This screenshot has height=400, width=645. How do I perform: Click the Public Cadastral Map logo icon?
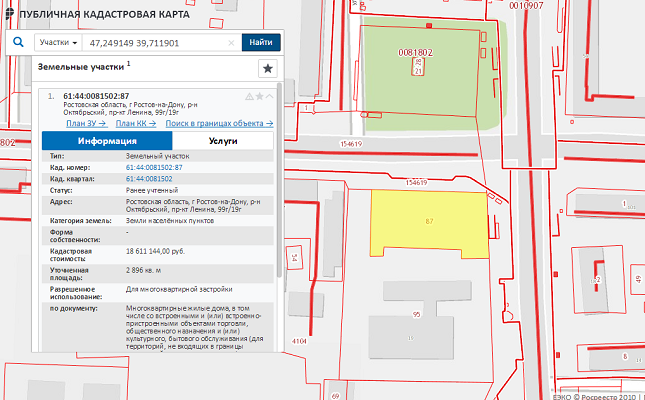(9, 14)
